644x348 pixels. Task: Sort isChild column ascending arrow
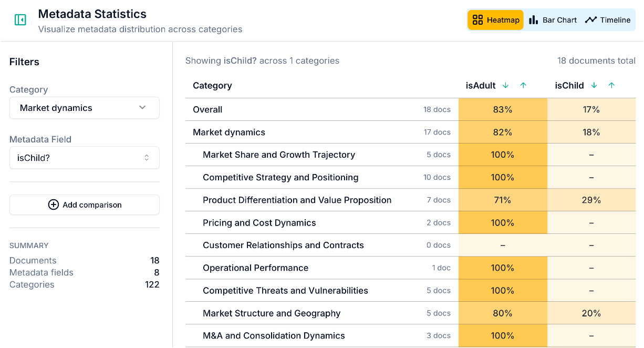[611, 86]
